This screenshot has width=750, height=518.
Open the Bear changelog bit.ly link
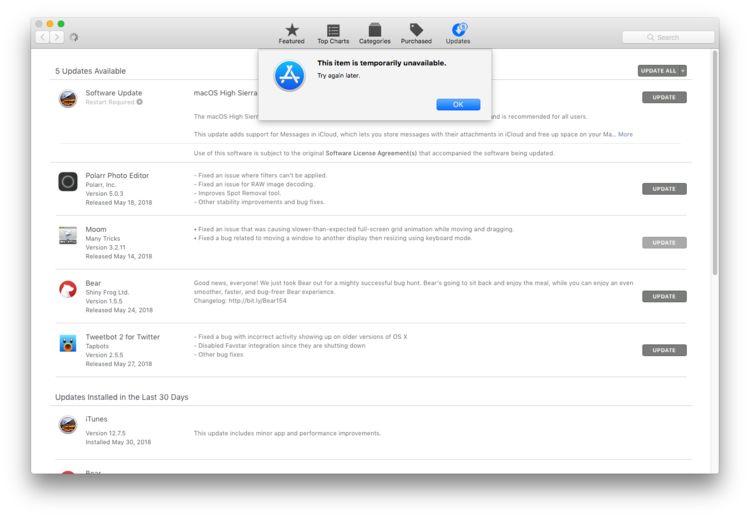(x=257, y=301)
